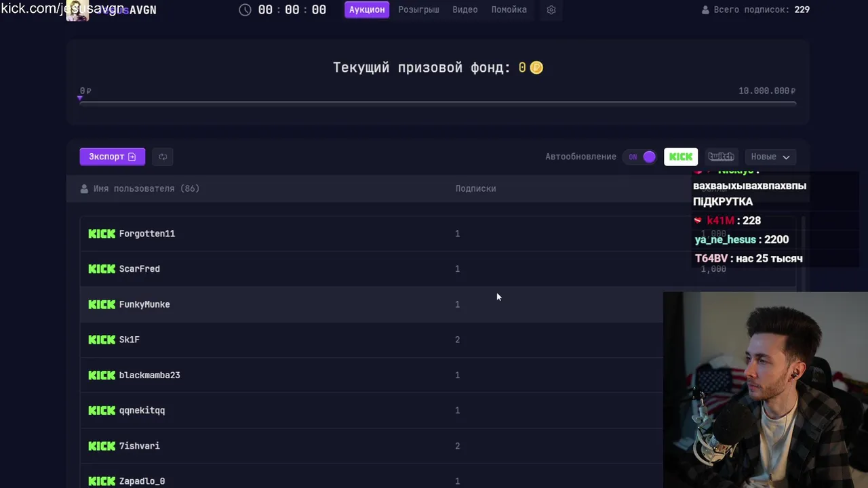Click Всего подписок: 229 counter
Screen dimensions: 868x488
point(762,10)
